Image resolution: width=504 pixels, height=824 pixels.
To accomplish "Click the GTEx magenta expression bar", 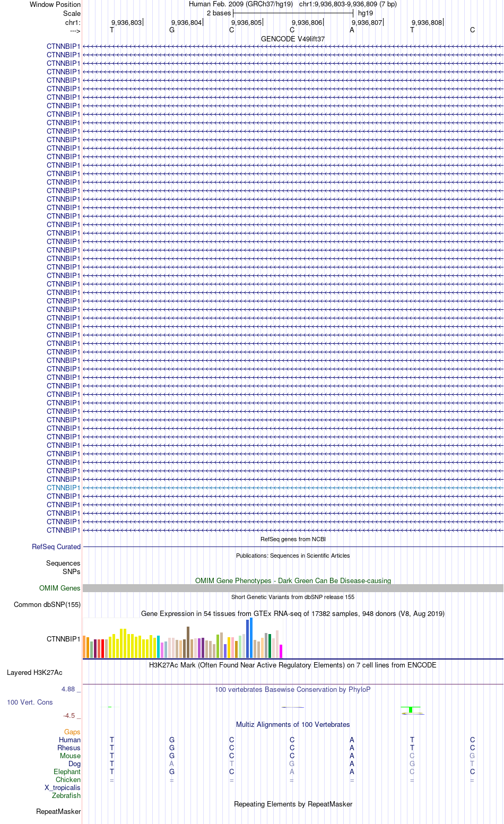I will pyautogui.click(x=281, y=651).
